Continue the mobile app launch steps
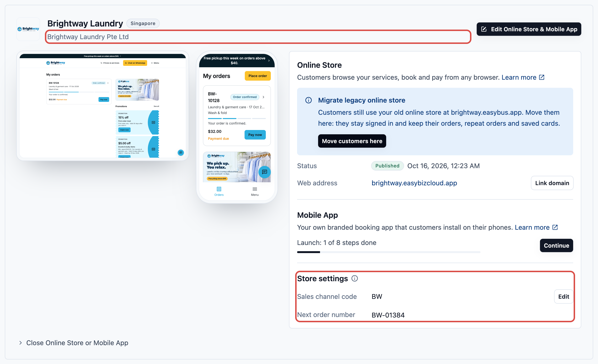Screen dimensions: 598x364 (556, 245)
